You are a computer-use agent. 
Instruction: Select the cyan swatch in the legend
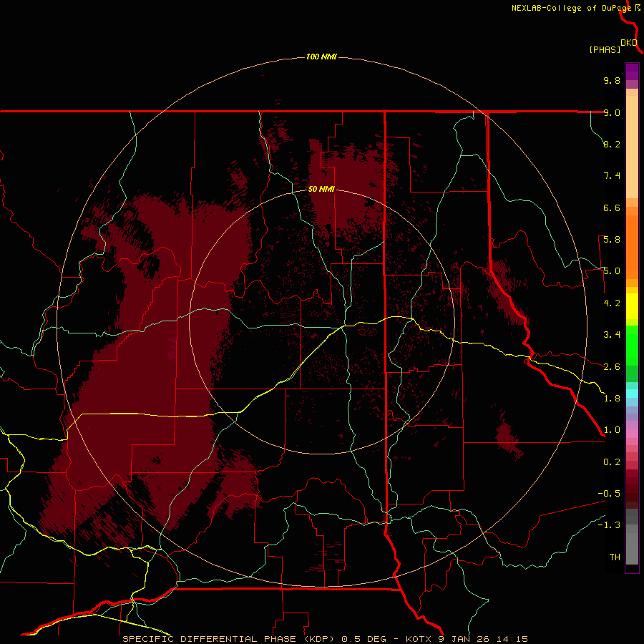632,394
